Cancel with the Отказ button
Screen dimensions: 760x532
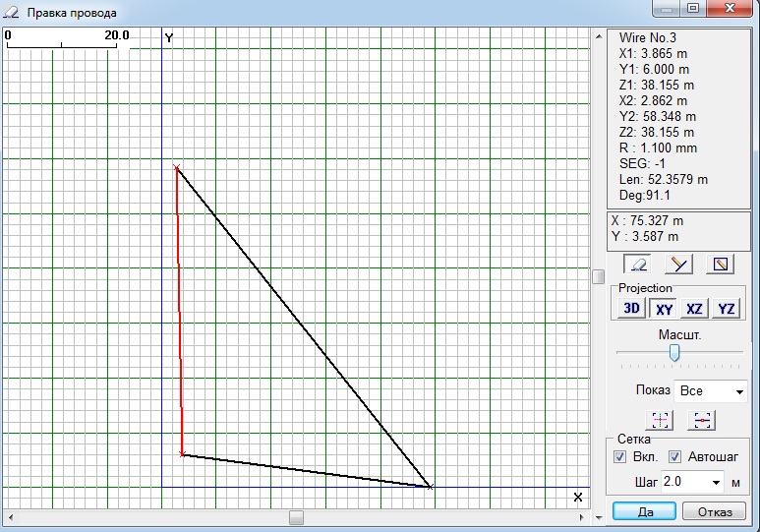(x=715, y=511)
